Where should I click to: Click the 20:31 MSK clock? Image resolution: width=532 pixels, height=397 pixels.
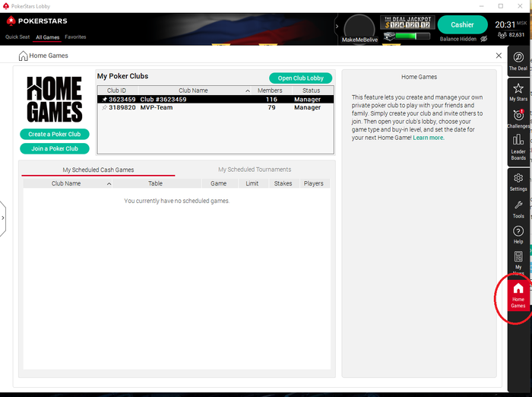click(x=511, y=24)
